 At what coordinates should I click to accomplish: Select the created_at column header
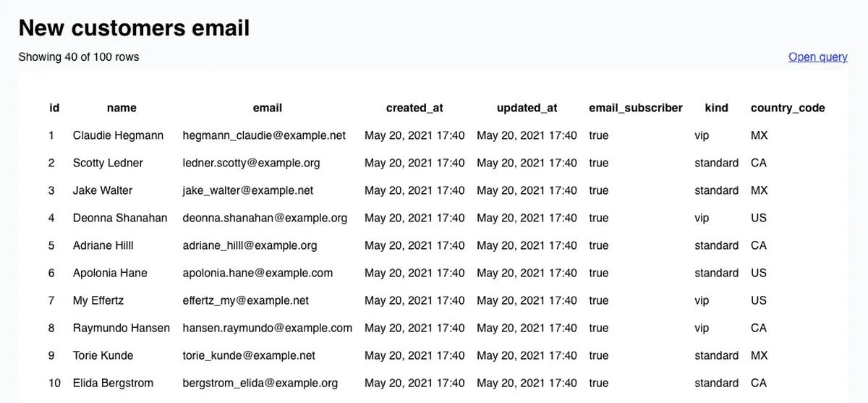coord(414,108)
